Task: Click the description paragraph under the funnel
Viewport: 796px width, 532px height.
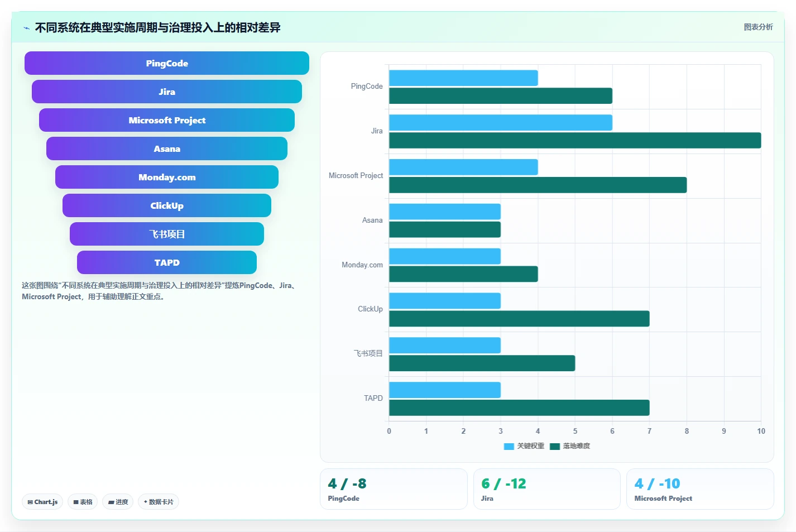Action: click(x=160, y=291)
